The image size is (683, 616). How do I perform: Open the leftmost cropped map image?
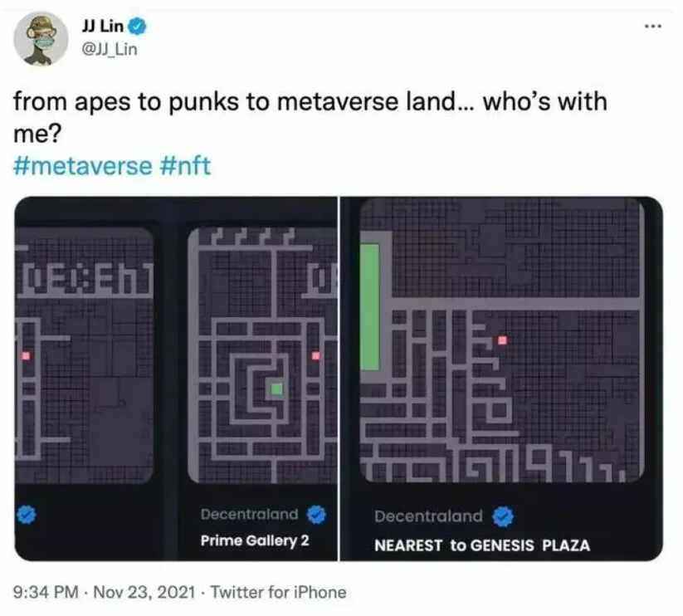coord(84,355)
